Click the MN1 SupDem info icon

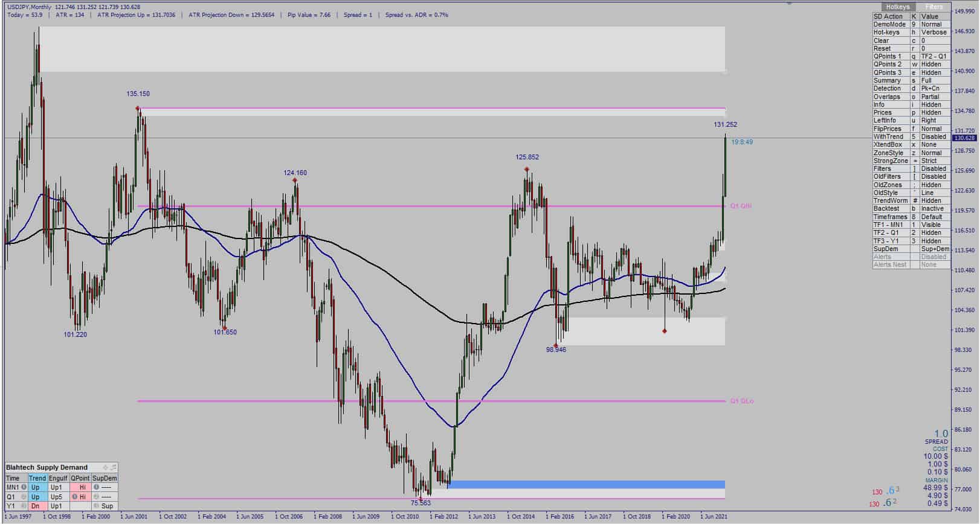96,487
